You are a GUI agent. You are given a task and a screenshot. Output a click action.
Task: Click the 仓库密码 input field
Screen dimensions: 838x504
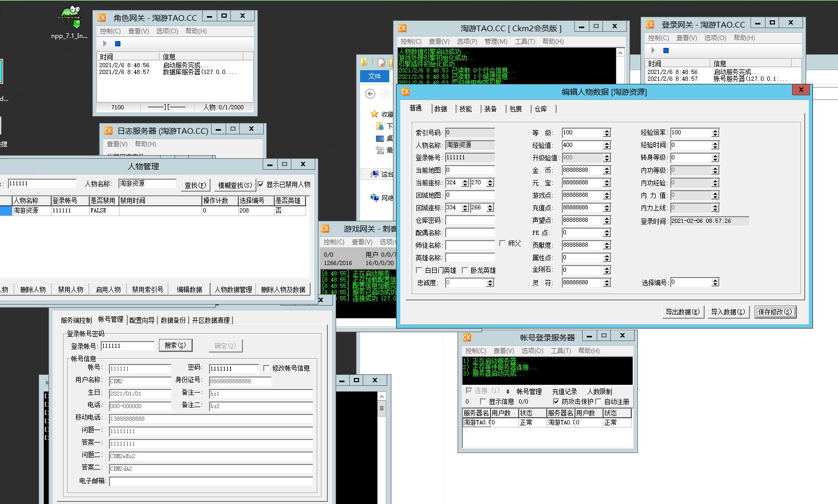[x=470, y=220]
